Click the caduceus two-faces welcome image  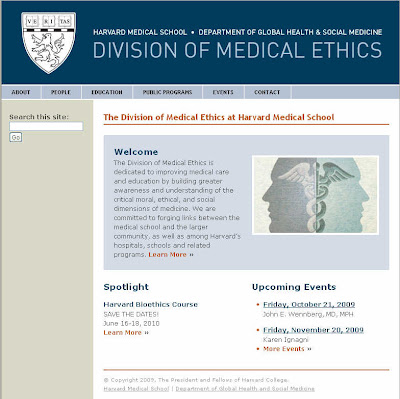pos(315,195)
